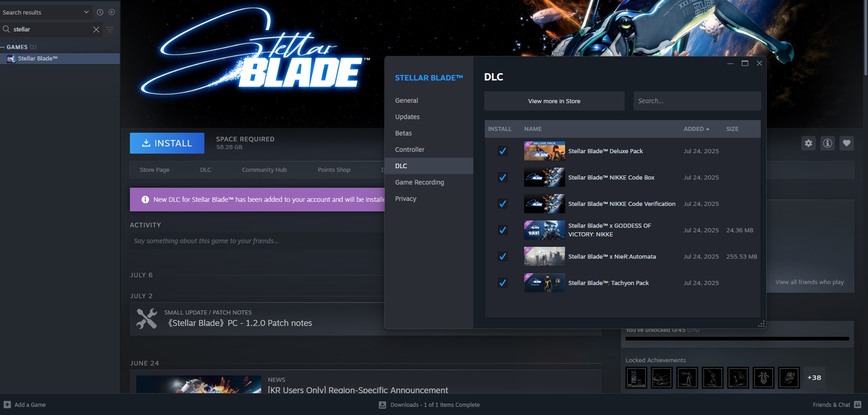The height and width of the screenshot is (415, 868).
Task: Clear the stellar search with X icon
Action: point(96,30)
